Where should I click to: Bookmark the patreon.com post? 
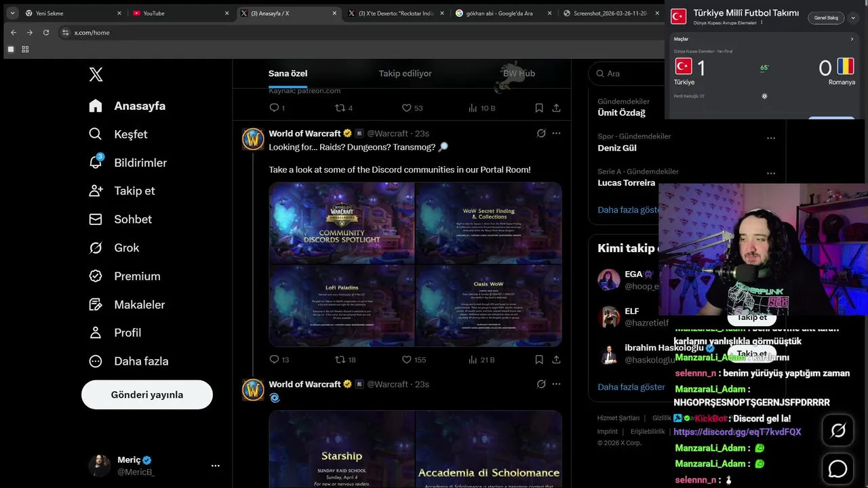click(x=539, y=108)
